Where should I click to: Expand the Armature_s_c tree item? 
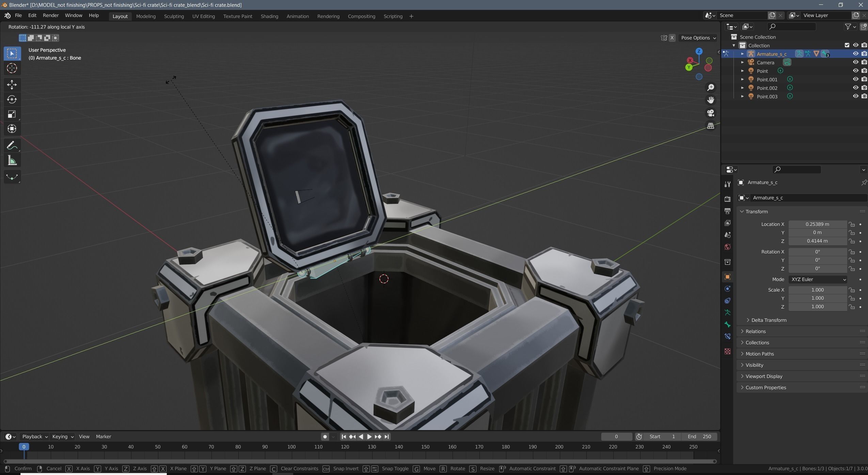742,54
